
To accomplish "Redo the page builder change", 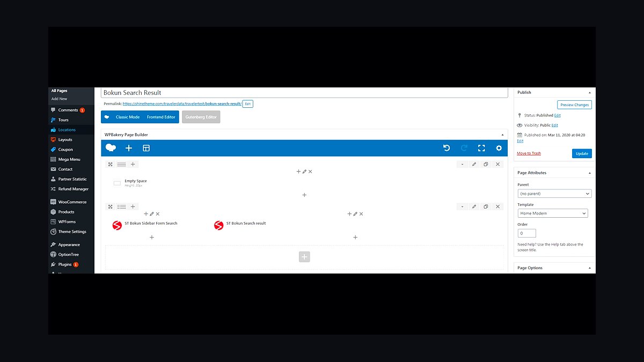I will [x=464, y=148].
